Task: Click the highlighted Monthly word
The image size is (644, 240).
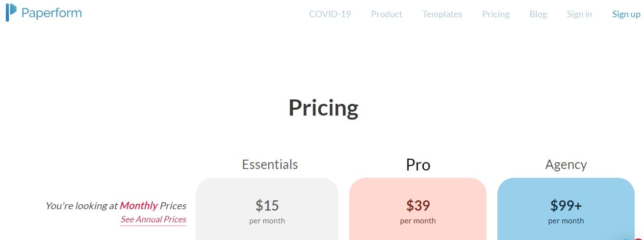Action: pos(139,206)
